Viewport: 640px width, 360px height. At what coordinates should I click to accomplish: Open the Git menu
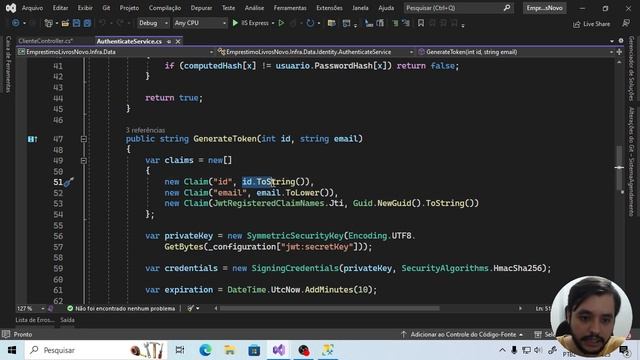106,8
